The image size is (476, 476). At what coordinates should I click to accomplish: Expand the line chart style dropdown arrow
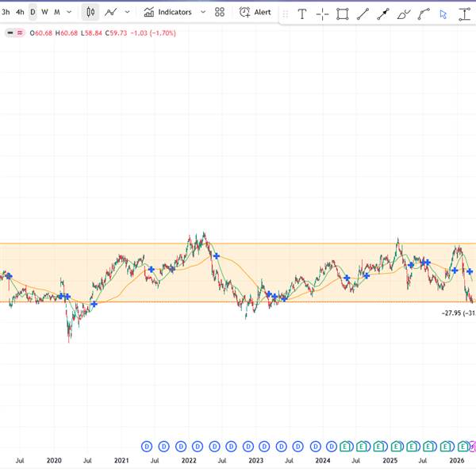coord(127,12)
